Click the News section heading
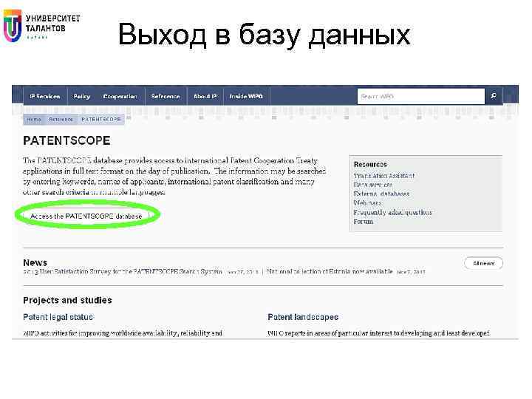This screenshot has width=532, height=399. (35, 262)
